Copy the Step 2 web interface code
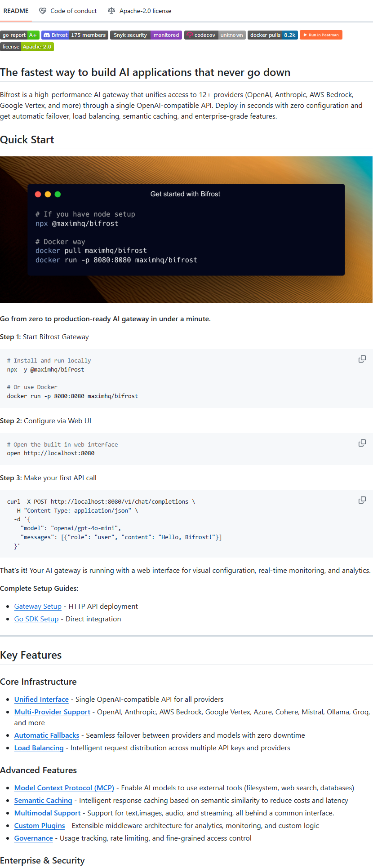 362,443
